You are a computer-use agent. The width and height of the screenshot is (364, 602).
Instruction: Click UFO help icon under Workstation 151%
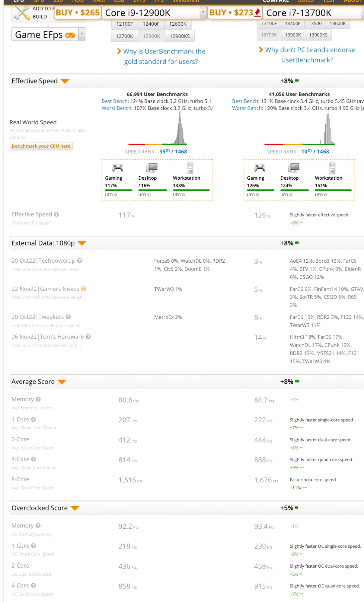coord(325,195)
